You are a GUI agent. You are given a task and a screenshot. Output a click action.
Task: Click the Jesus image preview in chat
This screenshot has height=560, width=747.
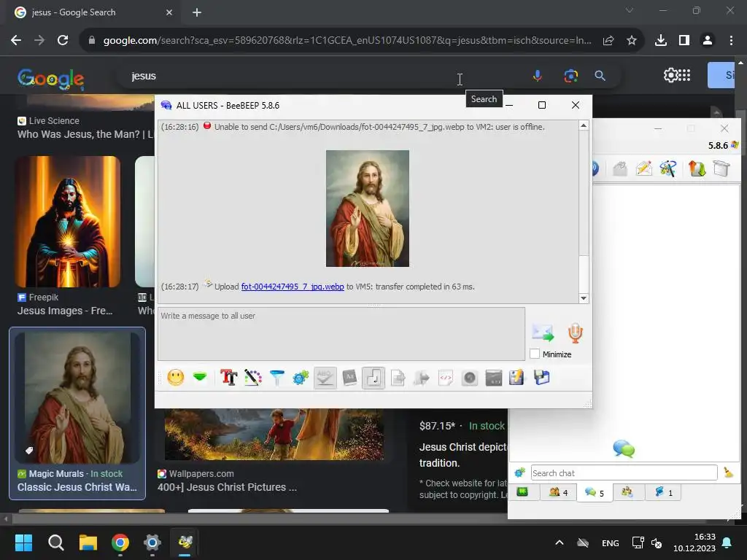pyautogui.click(x=368, y=209)
